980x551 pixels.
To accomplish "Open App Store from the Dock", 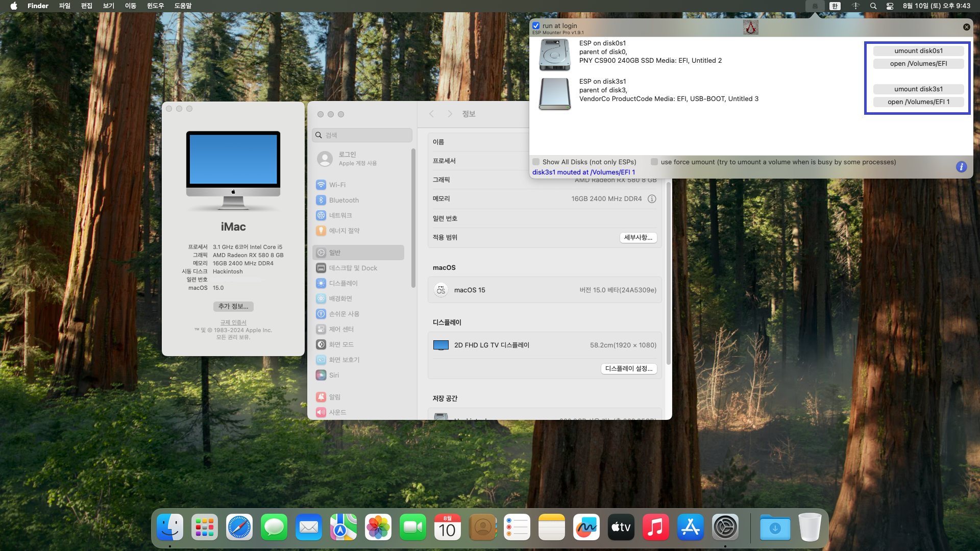I will [x=691, y=527].
